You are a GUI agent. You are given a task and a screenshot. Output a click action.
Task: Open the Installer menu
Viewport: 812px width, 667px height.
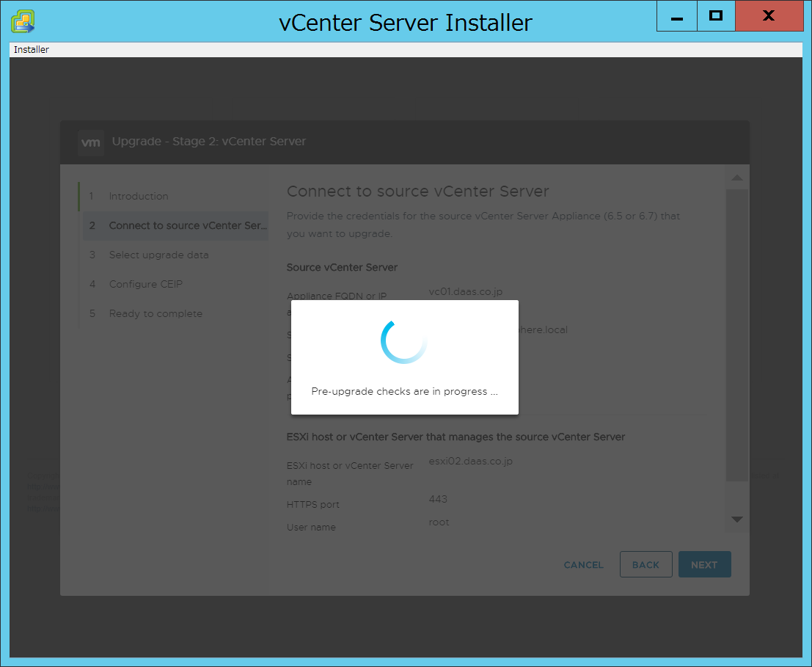[x=31, y=50]
